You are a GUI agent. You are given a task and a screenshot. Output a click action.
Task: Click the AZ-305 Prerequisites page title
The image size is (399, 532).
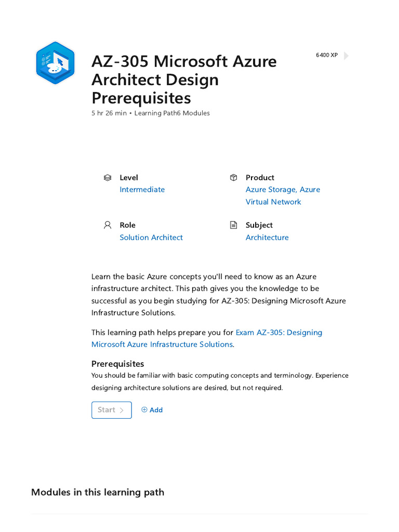[184, 79]
